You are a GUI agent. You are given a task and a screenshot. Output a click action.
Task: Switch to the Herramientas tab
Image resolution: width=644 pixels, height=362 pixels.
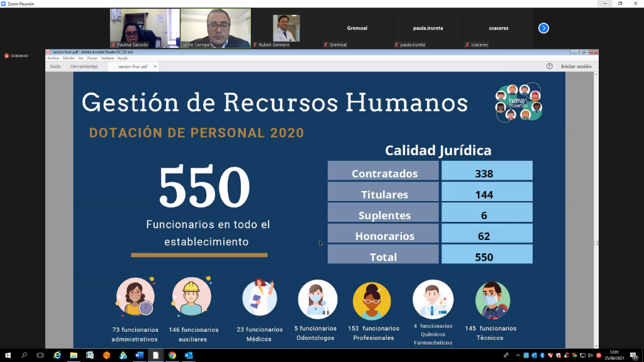[84, 66]
